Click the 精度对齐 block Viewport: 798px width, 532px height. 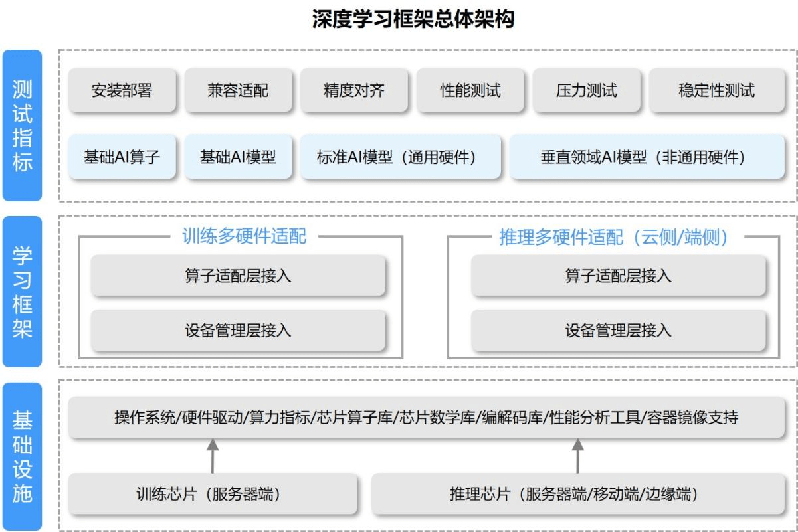(354, 90)
